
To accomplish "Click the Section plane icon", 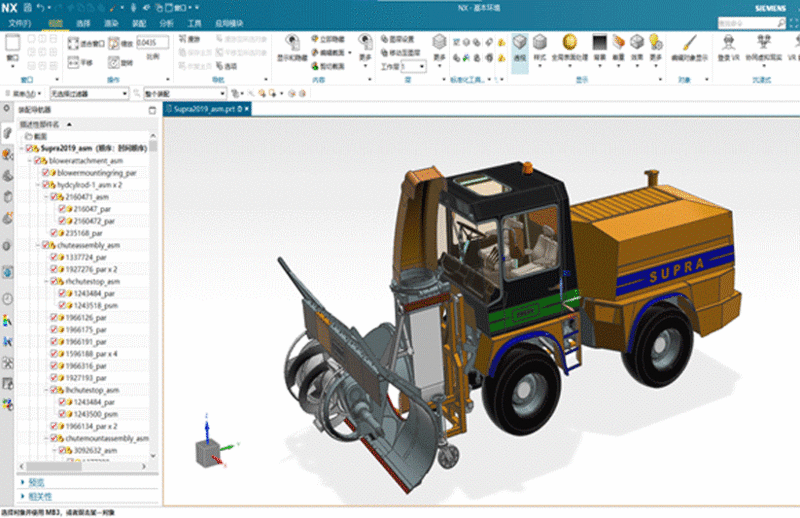I will (618, 42).
